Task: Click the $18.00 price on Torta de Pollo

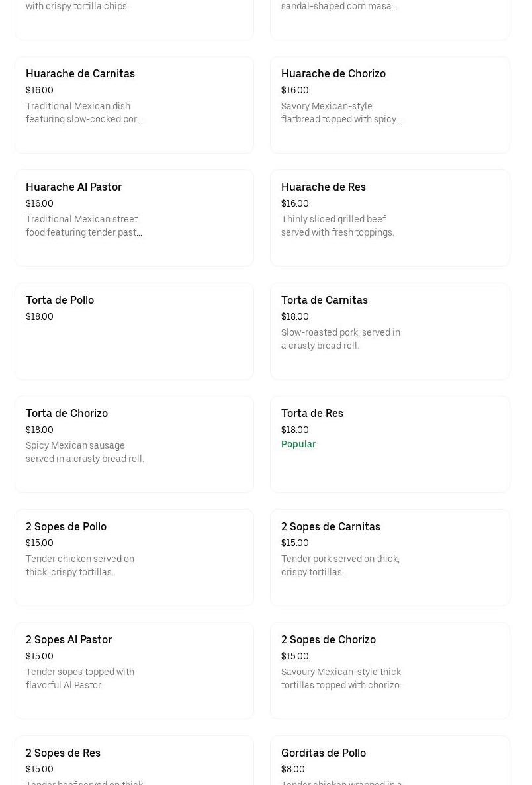Action: point(39,316)
